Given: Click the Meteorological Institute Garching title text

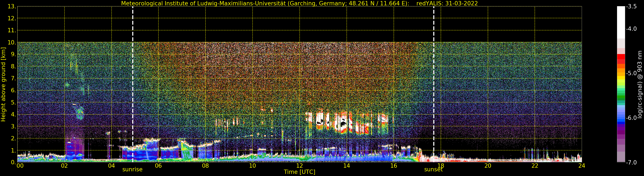Looking at the screenshot, I should [265, 3].
